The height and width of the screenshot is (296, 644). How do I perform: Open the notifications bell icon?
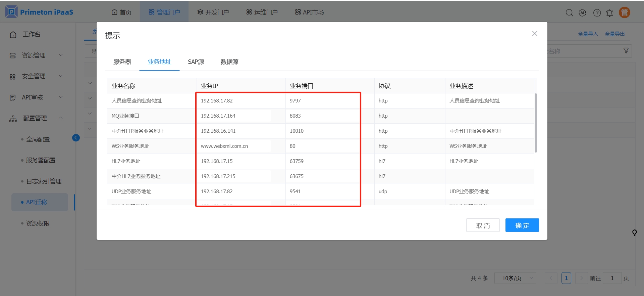point(610,13)
